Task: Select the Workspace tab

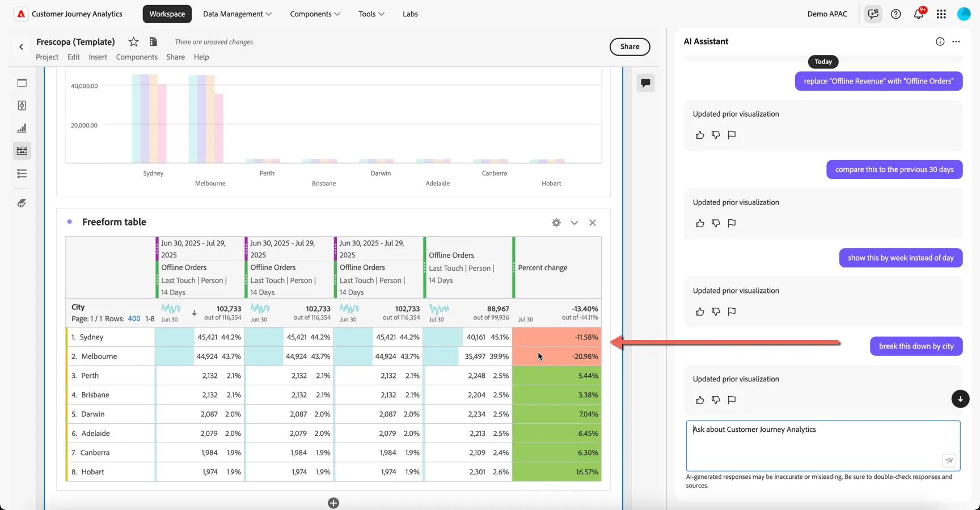Action: 167,14
